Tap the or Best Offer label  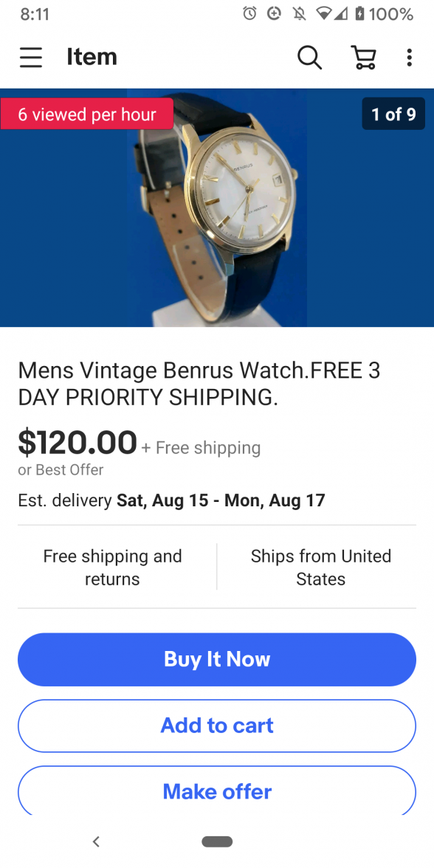tap(61, 470)
